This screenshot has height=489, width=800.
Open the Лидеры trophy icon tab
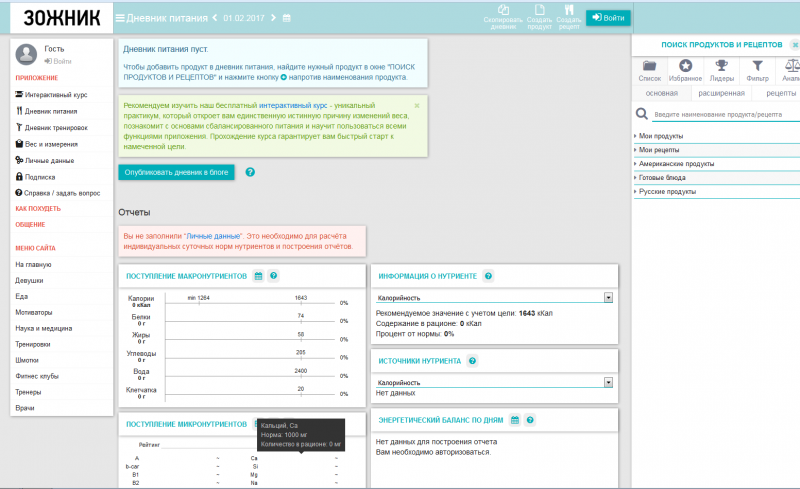point(722,70)
